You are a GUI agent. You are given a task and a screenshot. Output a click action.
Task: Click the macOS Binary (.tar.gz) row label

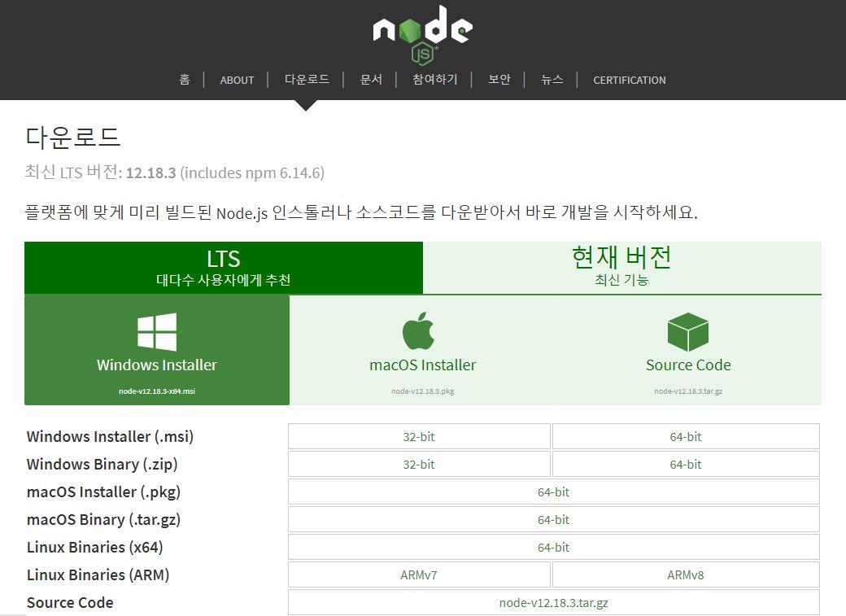coord(103,519)
